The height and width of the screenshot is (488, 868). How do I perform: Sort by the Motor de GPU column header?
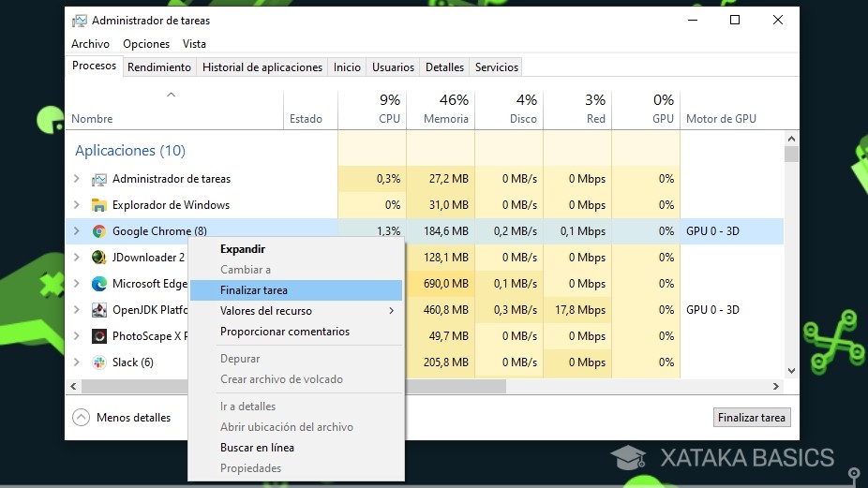721,119
